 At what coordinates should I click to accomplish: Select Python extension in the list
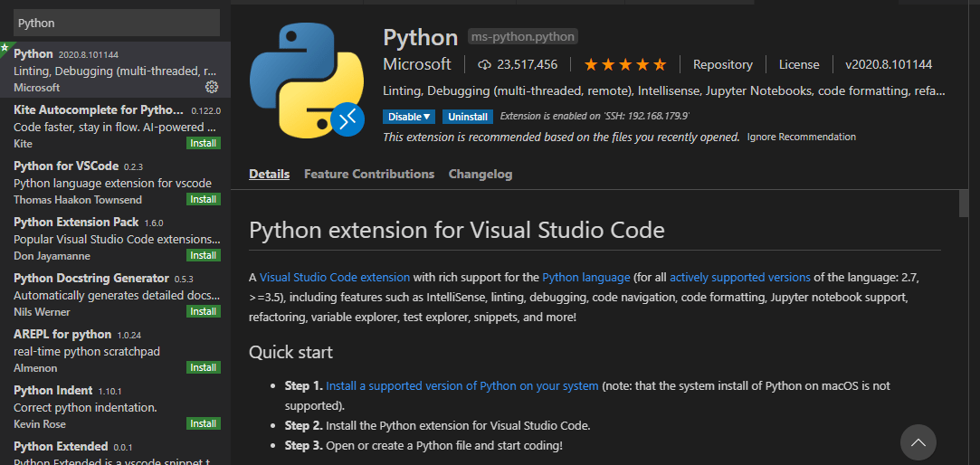pyautogui.click(x=115, y=70)
